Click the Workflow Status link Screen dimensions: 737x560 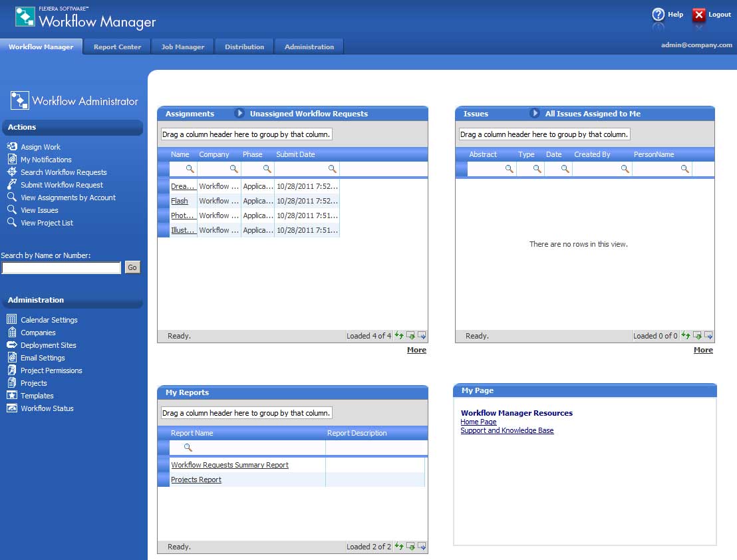click(47, 408)
